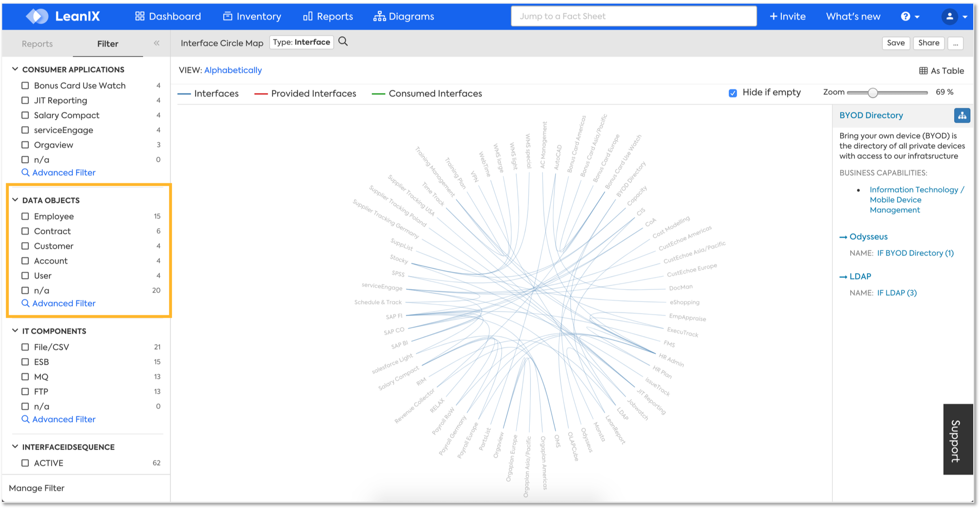This screenshot has width=980, height=508.
Task: Check the ACTIVE interface sequence filter
Action: point(25,463)
